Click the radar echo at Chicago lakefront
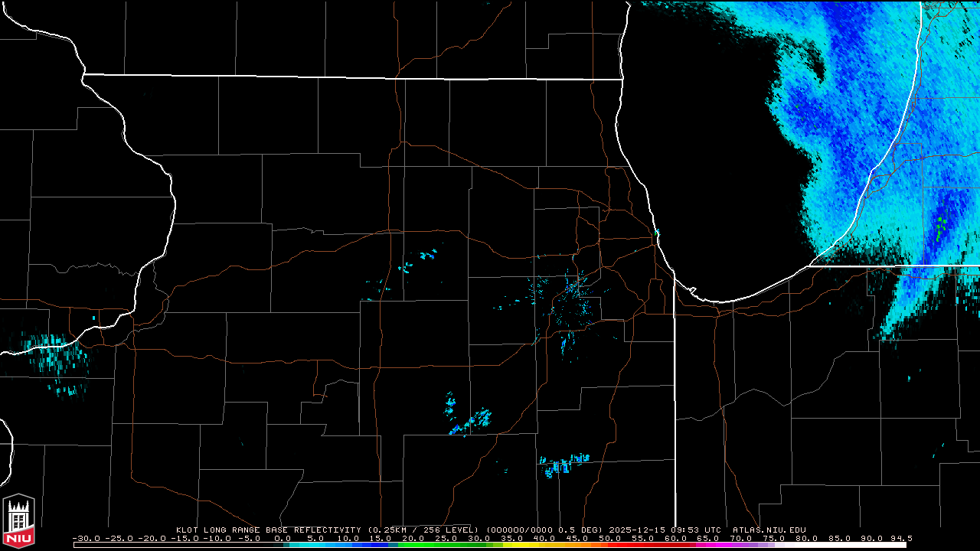This screenshot has width=980, height=551. click(657, 232)
